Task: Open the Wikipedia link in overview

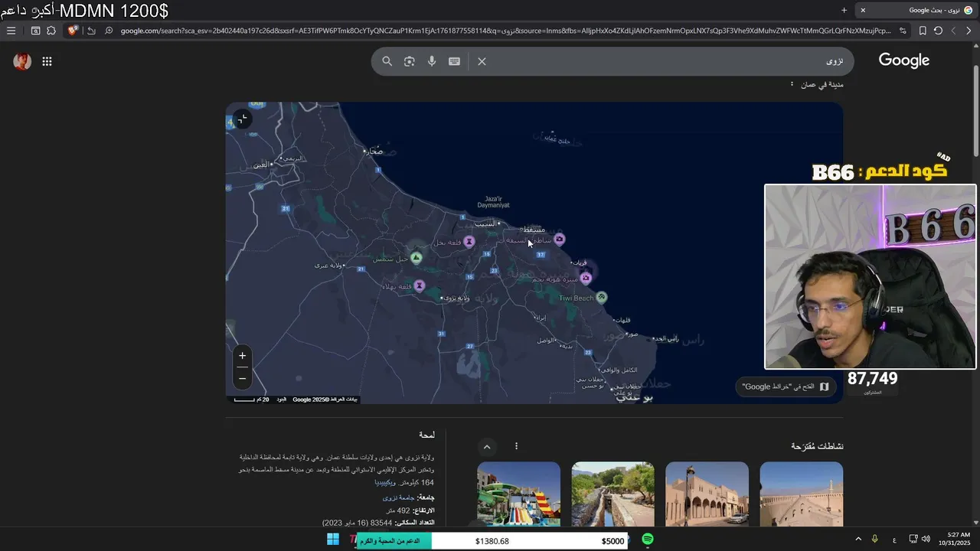Action: click(385, 483)
